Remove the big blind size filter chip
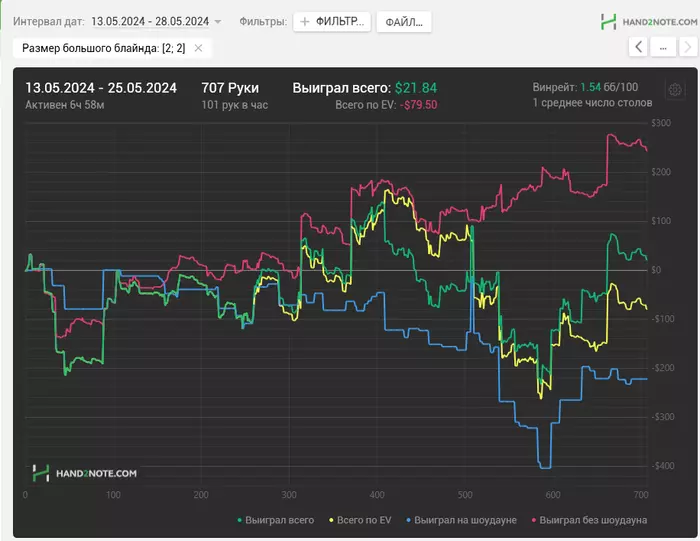This screenshot has width=700, height=541. point(199,48)
